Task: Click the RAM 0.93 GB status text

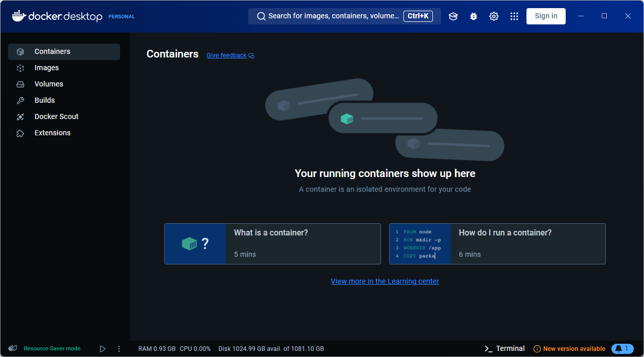Action: point(157,349)
